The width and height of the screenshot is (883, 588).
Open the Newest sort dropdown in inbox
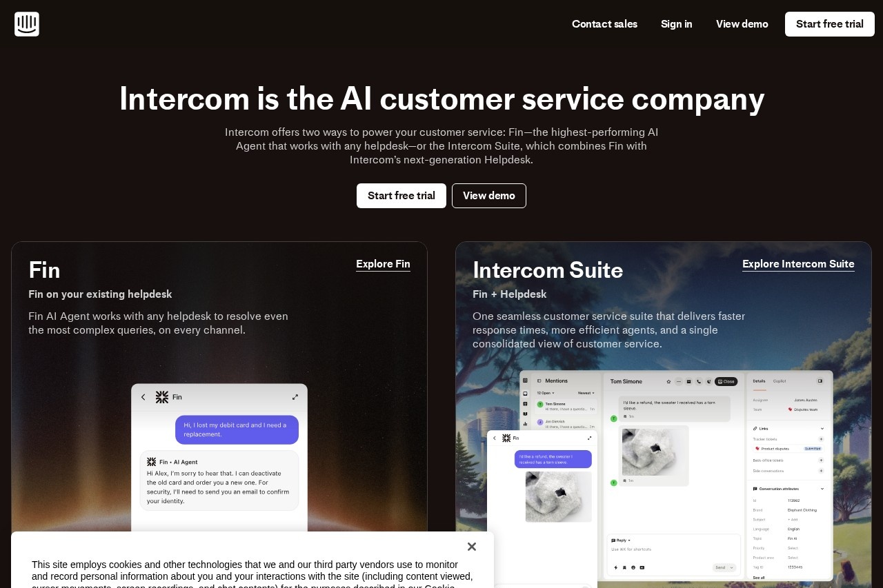pos(586,393)
